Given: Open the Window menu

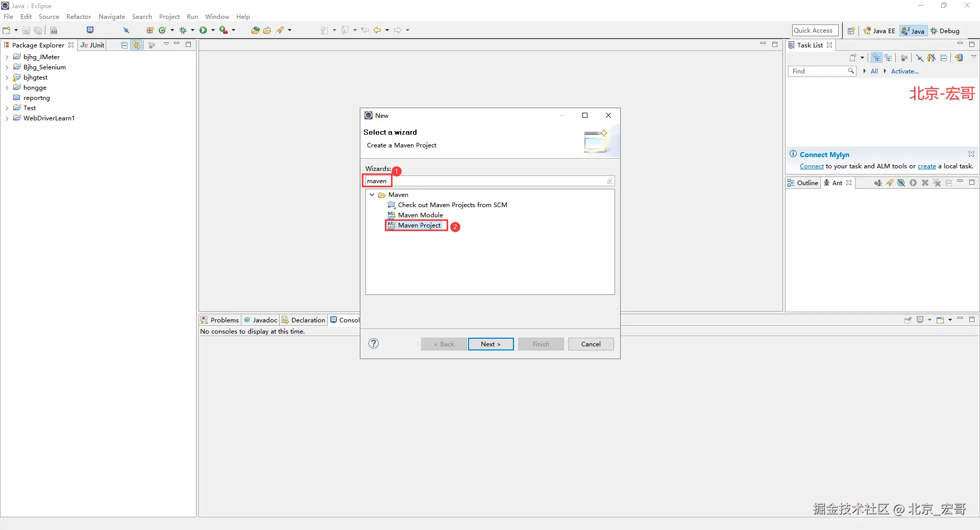Looking at the screenshot, I should coord(217,16).
